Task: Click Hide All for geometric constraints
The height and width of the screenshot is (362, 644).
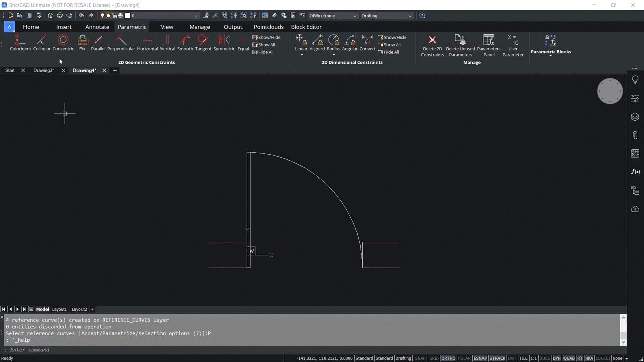Action: pos(263,52)
